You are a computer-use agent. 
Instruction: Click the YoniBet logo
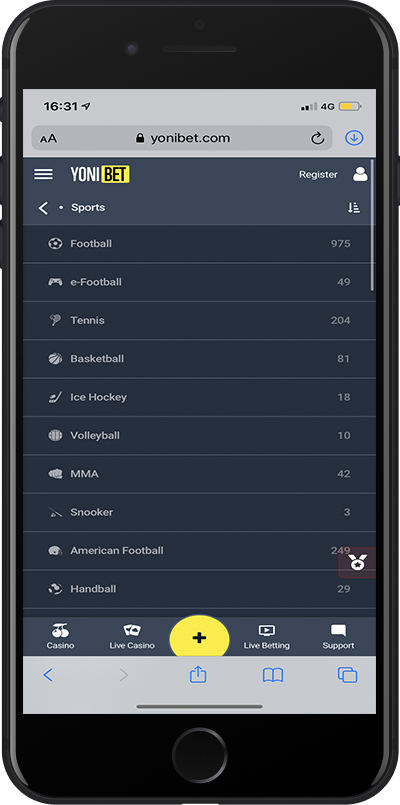pyautogui.click(x=100, y=175)
